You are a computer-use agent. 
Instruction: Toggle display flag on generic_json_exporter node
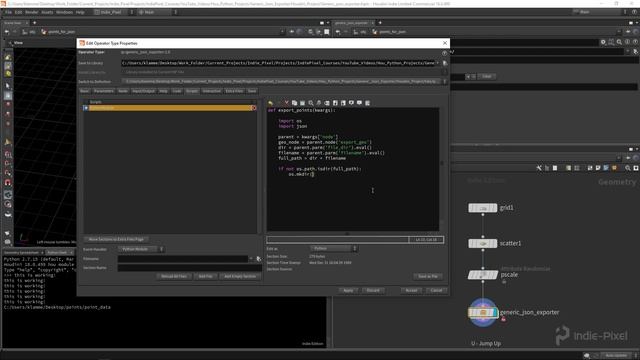pos(496,313)
